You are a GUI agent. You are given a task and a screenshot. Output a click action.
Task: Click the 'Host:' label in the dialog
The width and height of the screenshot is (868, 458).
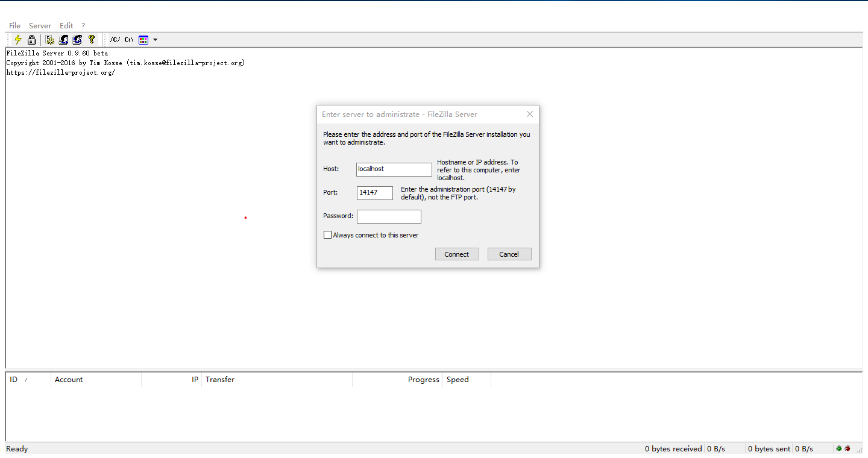tap(331, 169)
